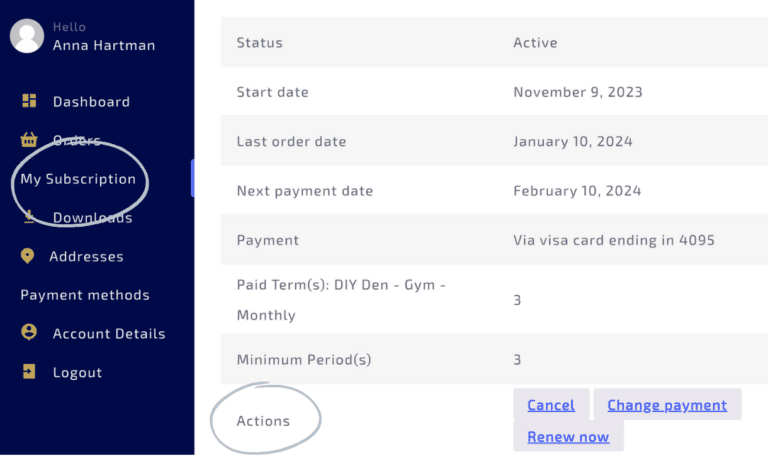This screenshot has height=456, width=768.
Task: Click the Via visa card ending text
Action: click(x=614, y=240)
